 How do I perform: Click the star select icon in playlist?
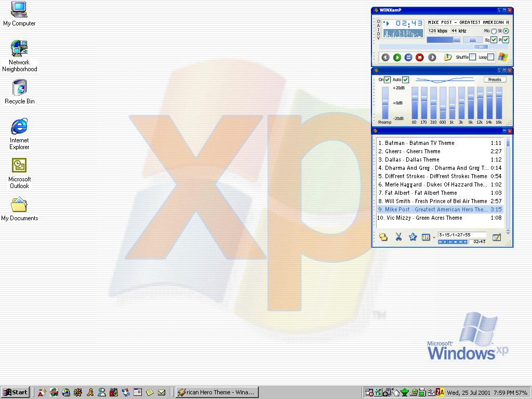click(x=413, y=237)
